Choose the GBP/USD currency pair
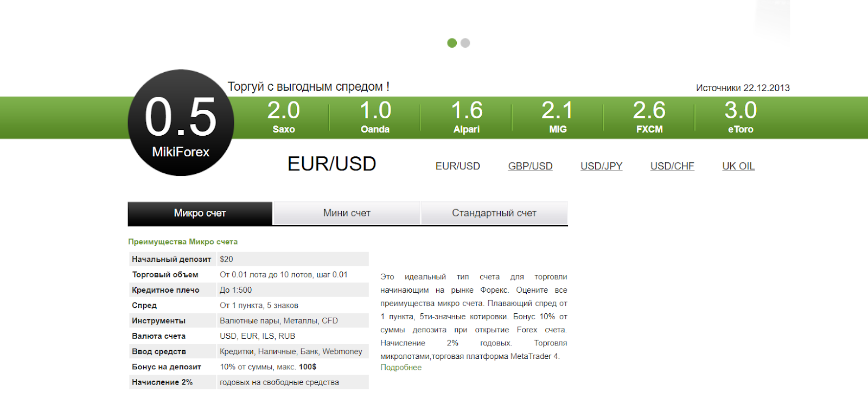The image size is (868, 404). click(x=530, y=166)
